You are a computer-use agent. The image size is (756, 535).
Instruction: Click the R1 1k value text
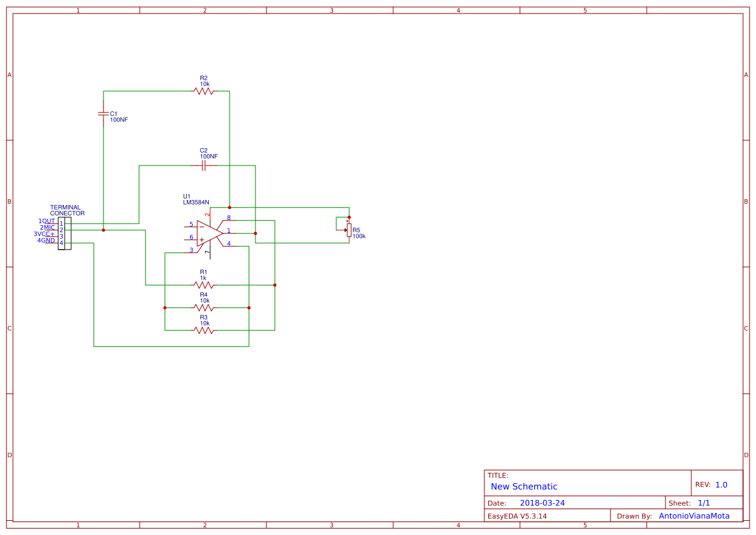pyautogui.click(x=203, y=278)
